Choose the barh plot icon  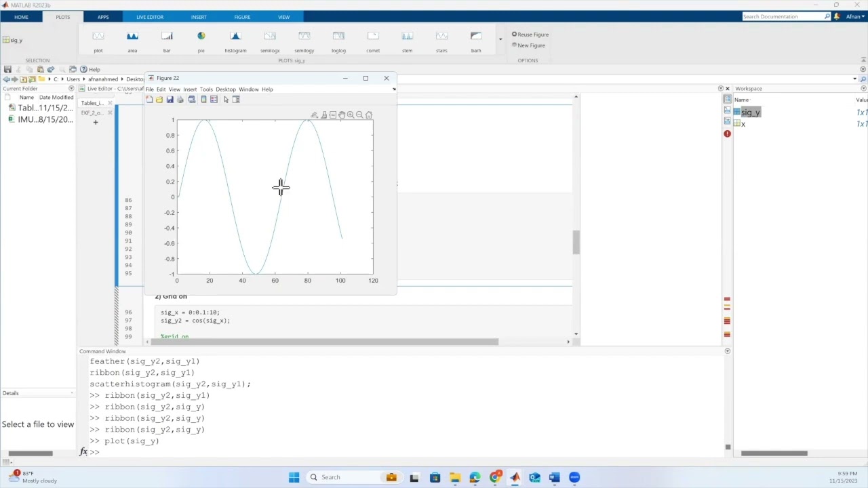[x=476, y=36]
